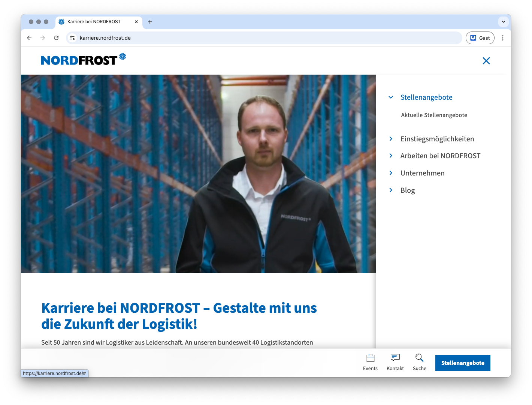Click the blue Stellenangebote button
532x405 pixels.
pos(463,363)
